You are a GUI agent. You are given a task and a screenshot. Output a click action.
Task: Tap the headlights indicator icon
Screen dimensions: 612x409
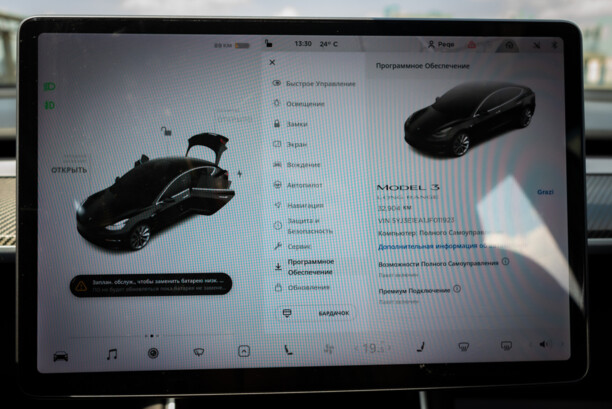pos(50,86)
